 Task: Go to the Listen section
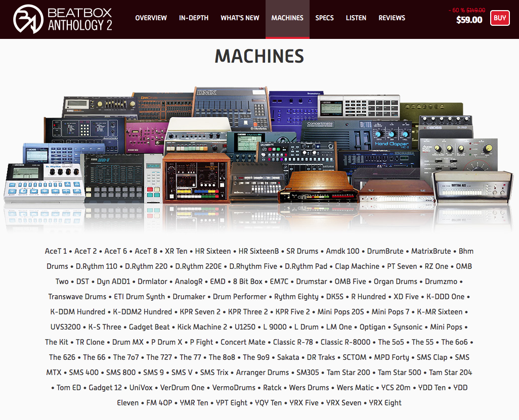point(356,18)
